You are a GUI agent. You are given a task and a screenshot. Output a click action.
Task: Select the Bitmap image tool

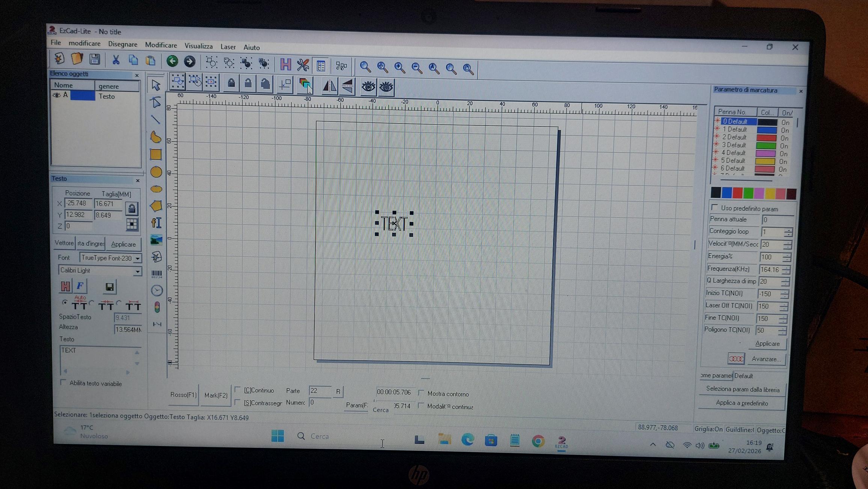click(156, 240)
